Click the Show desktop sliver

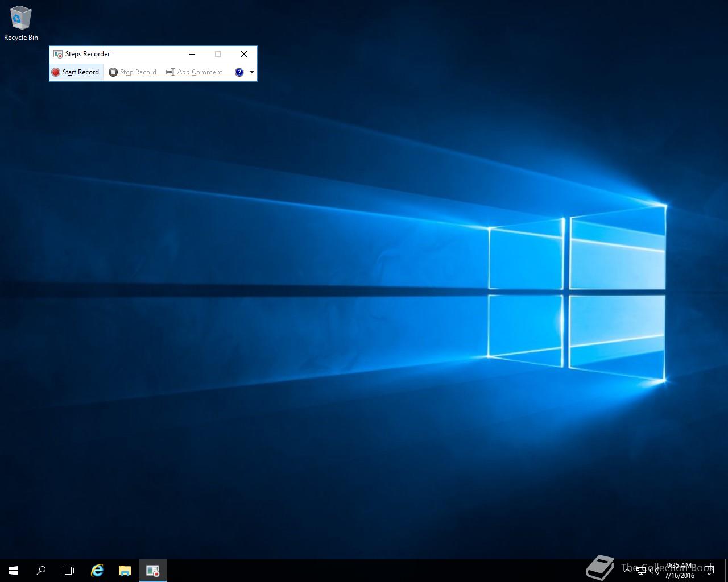[726, 571]
